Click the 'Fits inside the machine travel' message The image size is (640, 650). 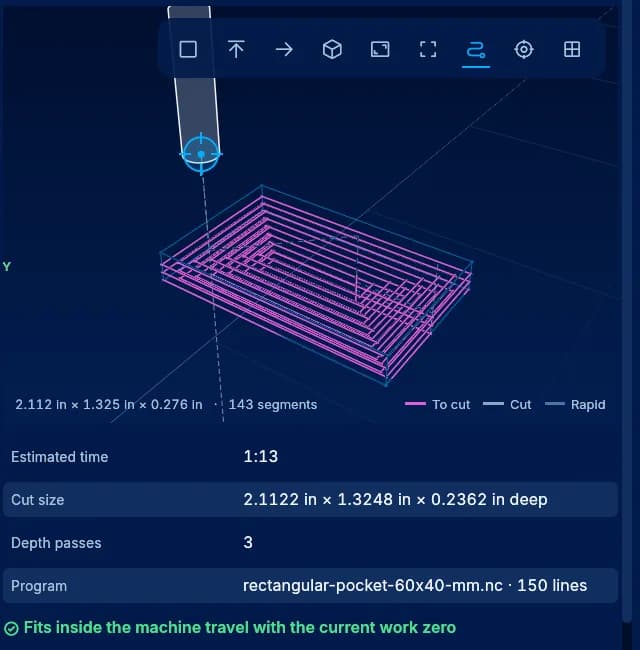(x=240, y=628)
